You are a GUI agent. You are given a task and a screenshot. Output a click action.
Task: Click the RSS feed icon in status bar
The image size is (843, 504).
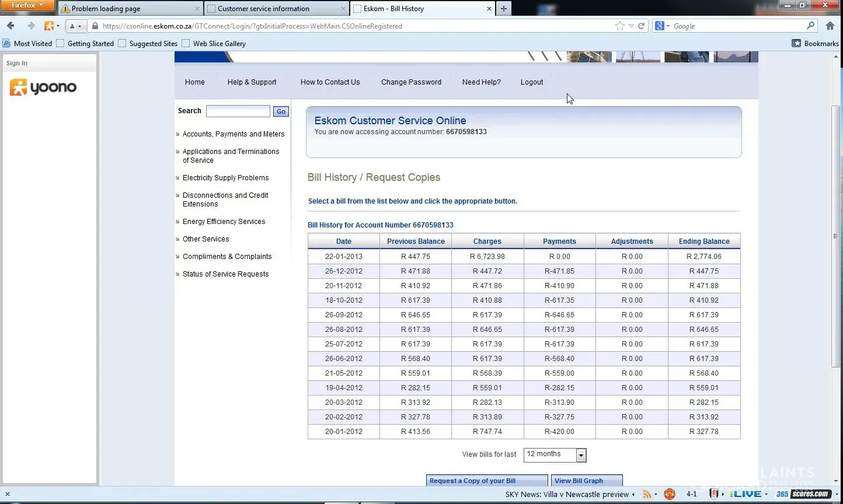click(647, 494)
